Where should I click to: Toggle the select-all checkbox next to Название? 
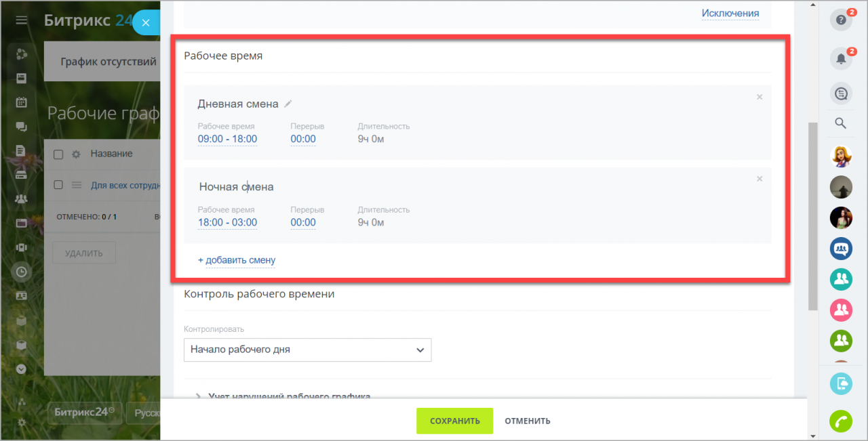(58, 154)
